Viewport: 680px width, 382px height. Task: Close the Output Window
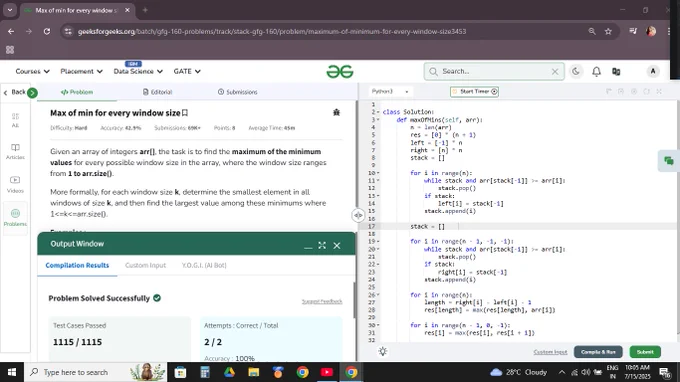[x=337, y=245]
